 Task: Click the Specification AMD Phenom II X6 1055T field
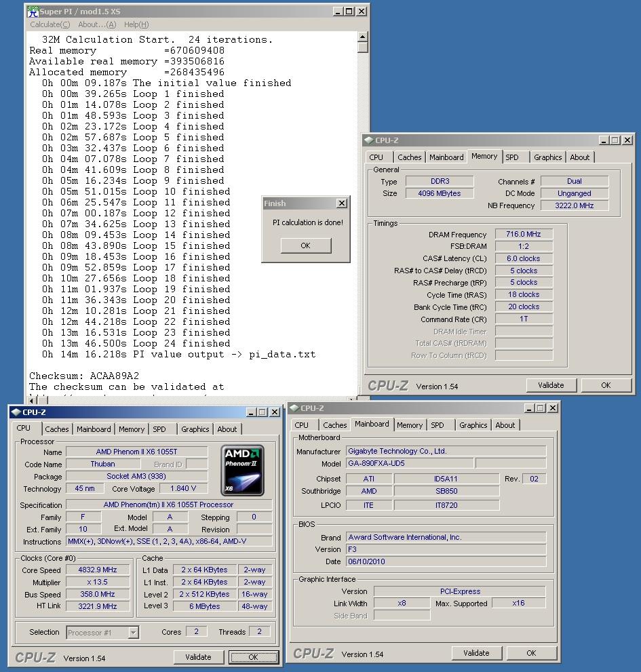[x=168, y=505]
